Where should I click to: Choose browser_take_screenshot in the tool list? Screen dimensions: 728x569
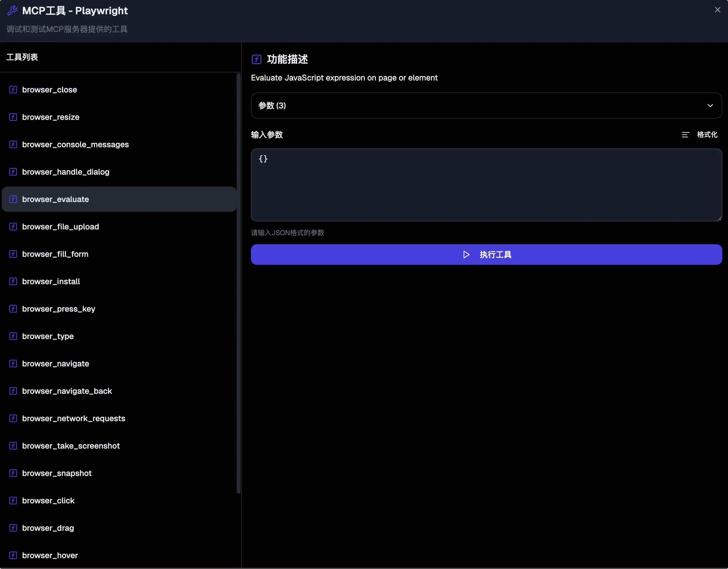click(x=71, y=446)
